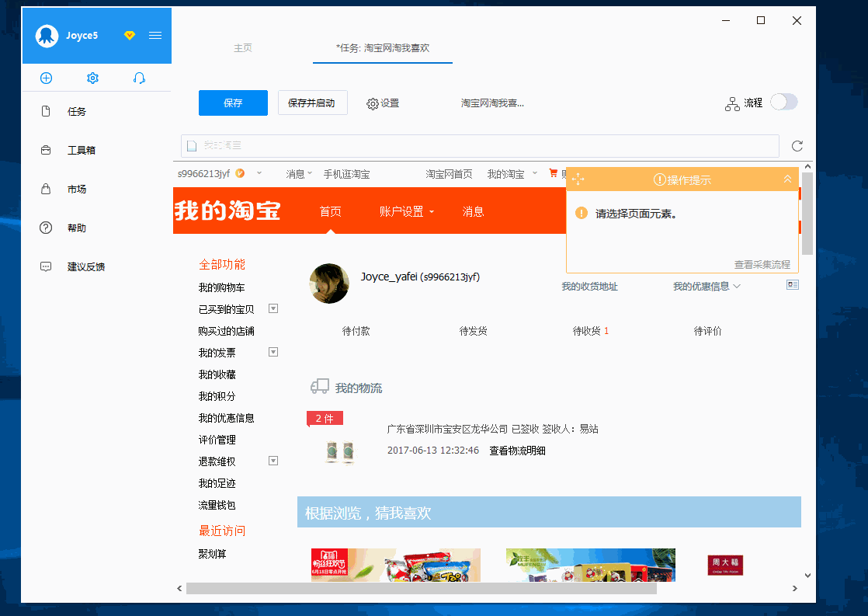Toggle the 流程 switch on
The image size is (868, 616).
[x=784, y=103]
